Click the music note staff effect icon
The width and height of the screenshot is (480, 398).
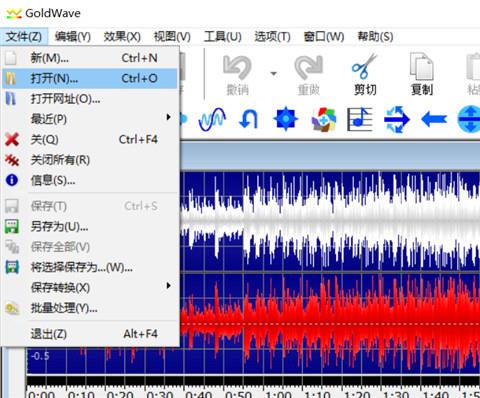pyautogui.click(x=359, y=119)
